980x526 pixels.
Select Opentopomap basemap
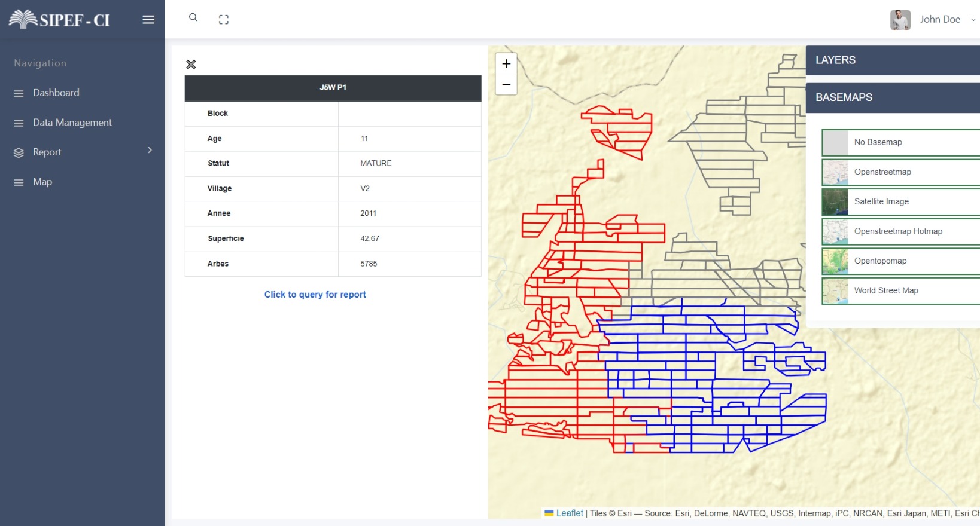(900, 261)
